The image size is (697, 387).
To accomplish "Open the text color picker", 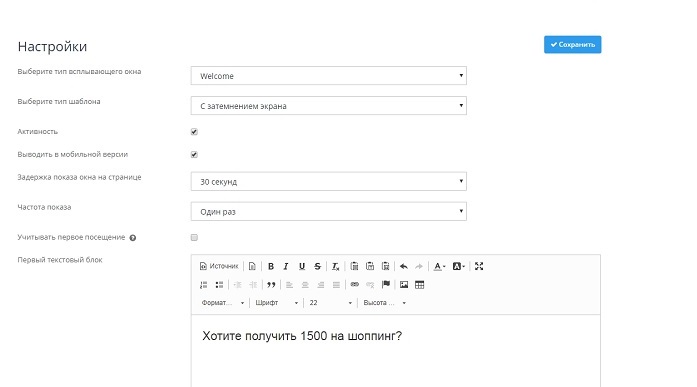I will click(439, 266).
